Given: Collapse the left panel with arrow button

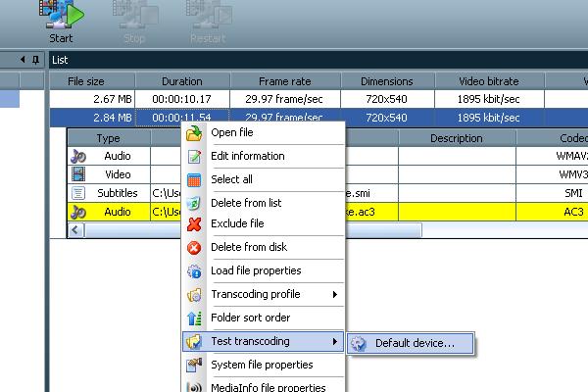Looking at the screenshot, I should click(x=24, y=60).
